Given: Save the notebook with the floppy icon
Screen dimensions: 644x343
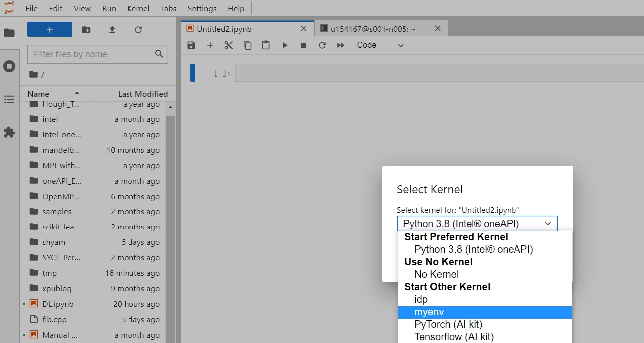Looking at the screenshot, I should click(x=191, y=45).
